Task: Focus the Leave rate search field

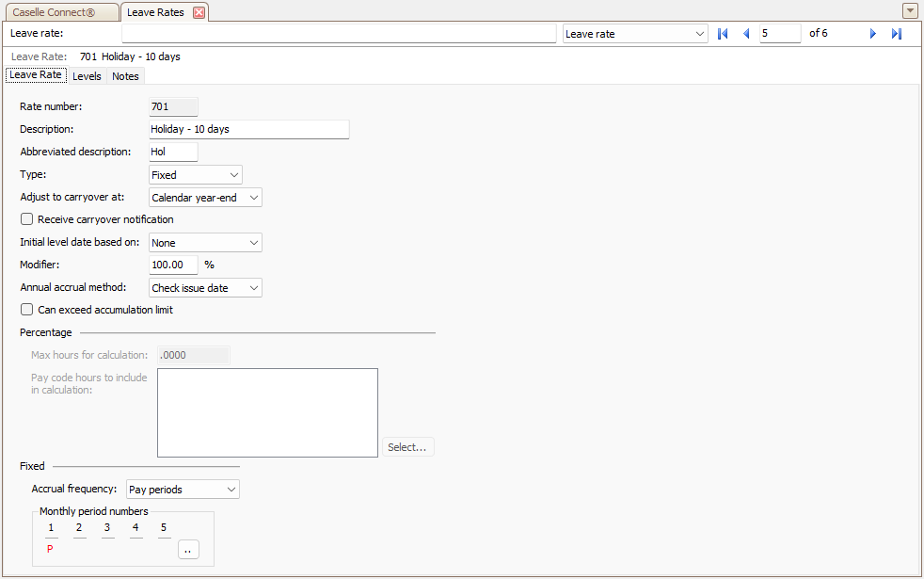Action: click(339, 34)
